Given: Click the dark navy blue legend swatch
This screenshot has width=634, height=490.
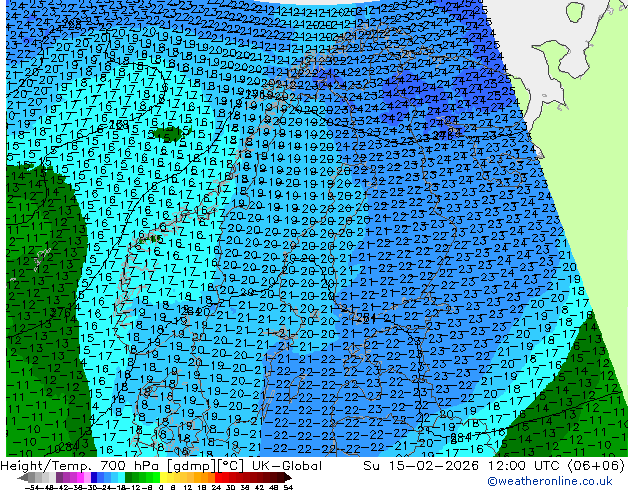Looking at the screenshot, I should pyautogui.click(x=94, y=478).
